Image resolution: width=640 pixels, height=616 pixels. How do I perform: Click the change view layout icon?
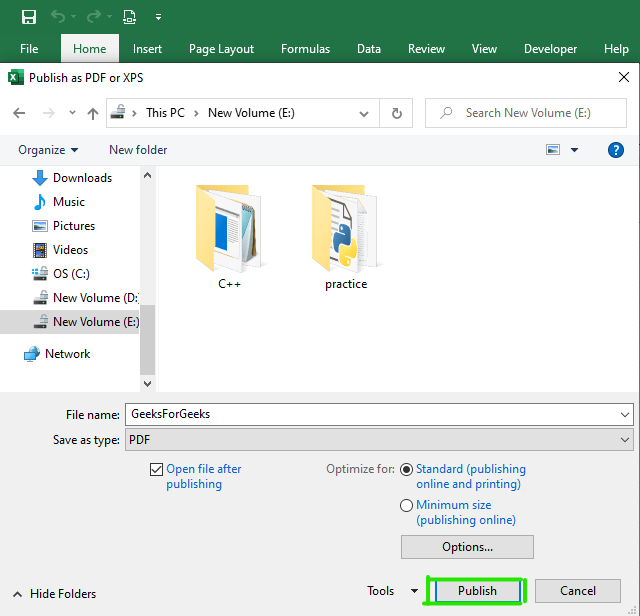tap(553, 150)
